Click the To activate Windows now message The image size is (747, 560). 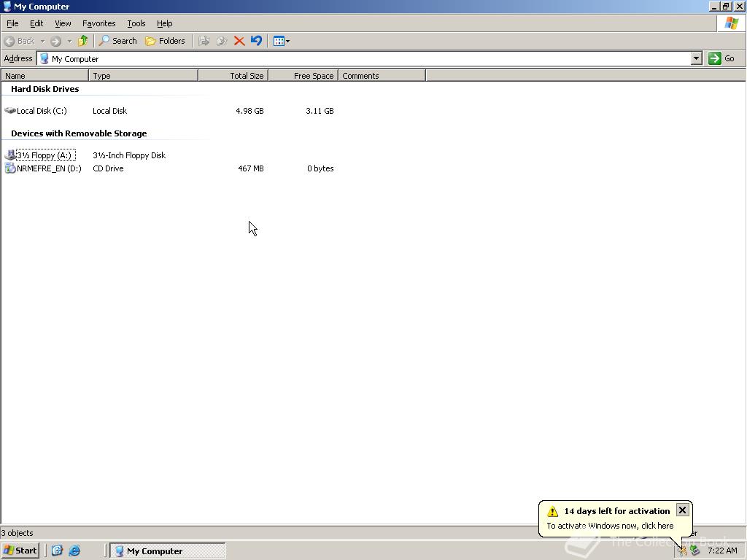tap(610, 526)
